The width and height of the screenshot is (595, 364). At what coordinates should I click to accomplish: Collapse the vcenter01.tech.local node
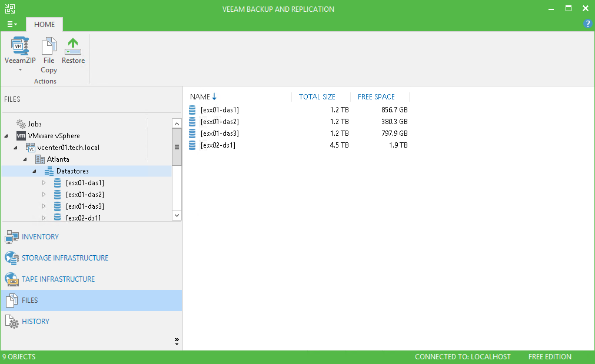point(15,148)
